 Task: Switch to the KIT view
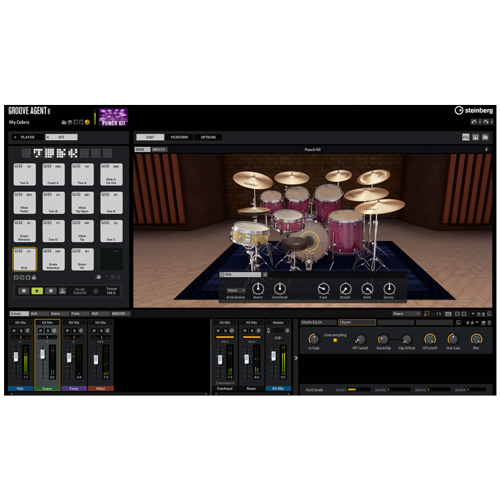point(62,137)
